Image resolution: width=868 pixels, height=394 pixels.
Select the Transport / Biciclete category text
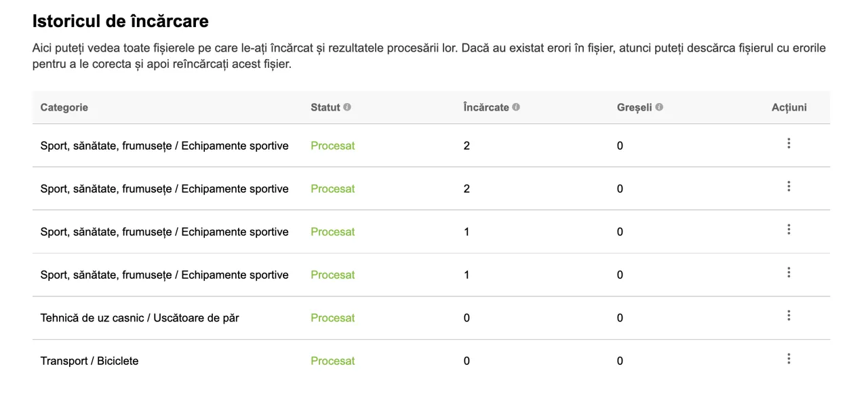[90, 361]
